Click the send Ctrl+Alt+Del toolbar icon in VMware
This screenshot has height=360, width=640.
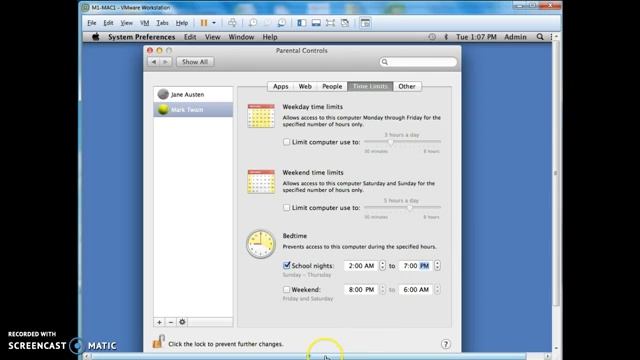[232, 23]
